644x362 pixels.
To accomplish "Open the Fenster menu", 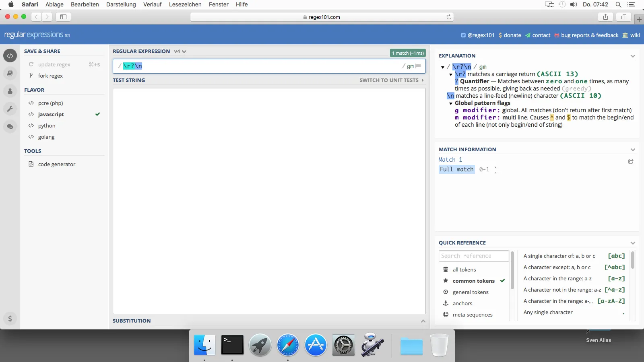I will coord(219,4).
